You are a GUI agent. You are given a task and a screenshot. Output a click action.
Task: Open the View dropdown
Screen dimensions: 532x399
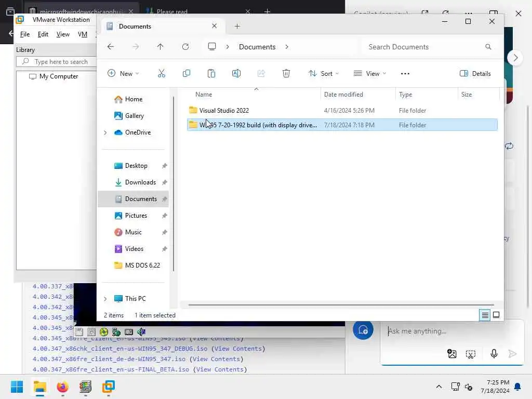(x=370, y=74)
